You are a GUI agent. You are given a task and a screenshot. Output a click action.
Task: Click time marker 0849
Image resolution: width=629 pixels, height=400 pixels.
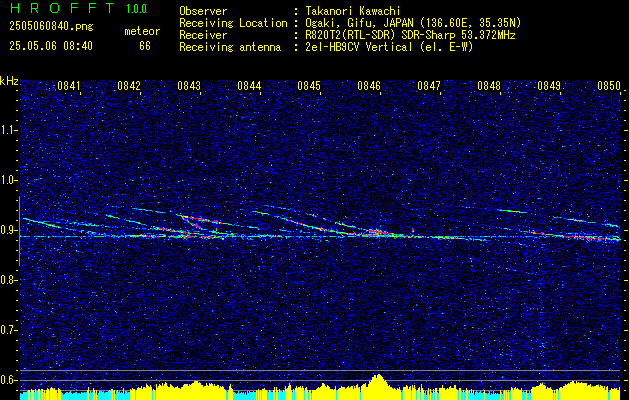point(549,85)
